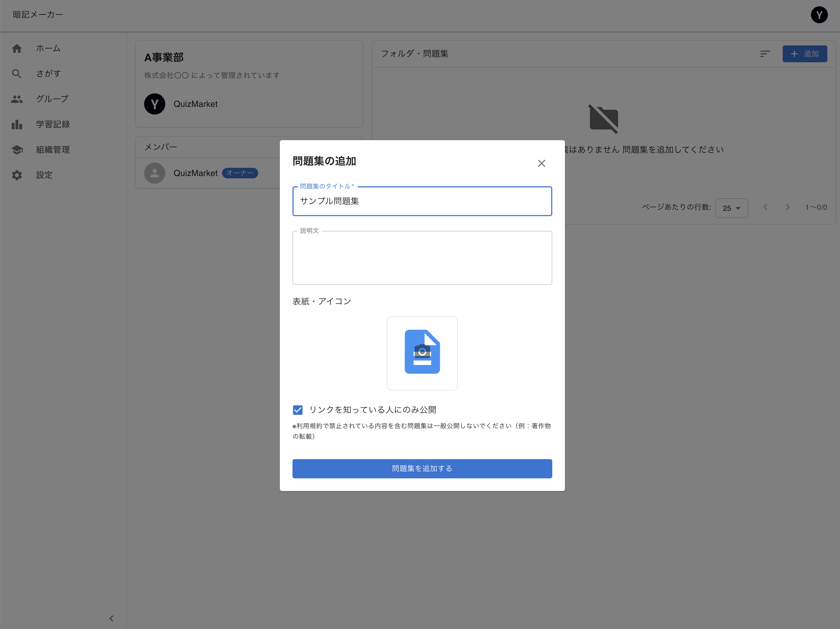The width and height of the screenshot is (840, 629).
Task: Click the sort icon next to フォルダ・問題集
Action: tap(765, 54)
